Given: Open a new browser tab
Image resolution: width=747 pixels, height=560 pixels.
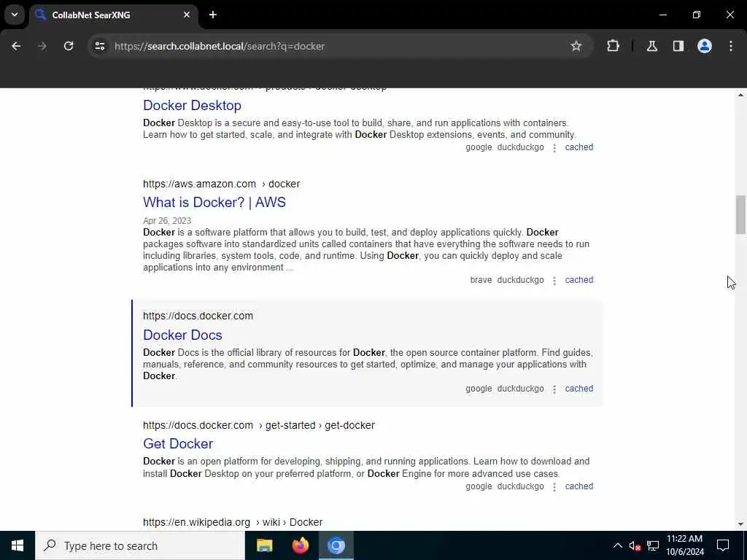Looking at the screenshot, I should pos(213,15).
